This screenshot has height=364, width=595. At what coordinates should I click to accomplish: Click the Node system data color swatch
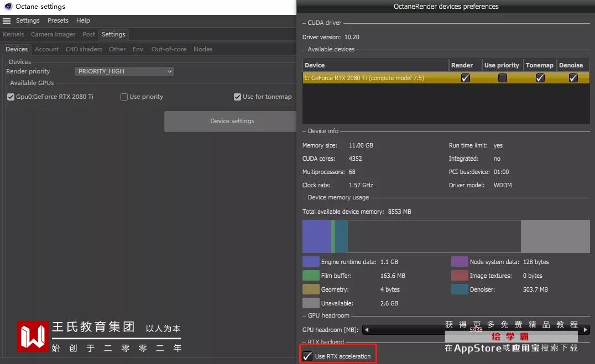click(x=460, y=262)
